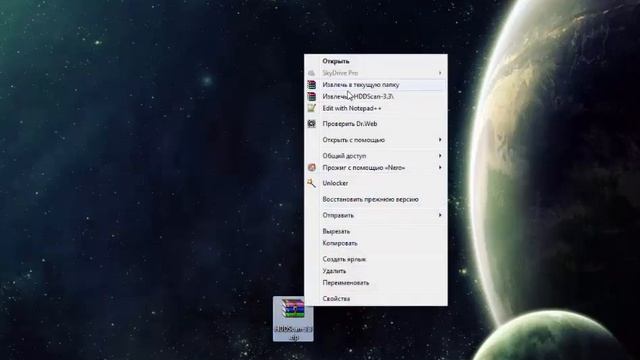
Task: Open the SkyDrive Pro submenu entry
Action: [x=376, y=73]
